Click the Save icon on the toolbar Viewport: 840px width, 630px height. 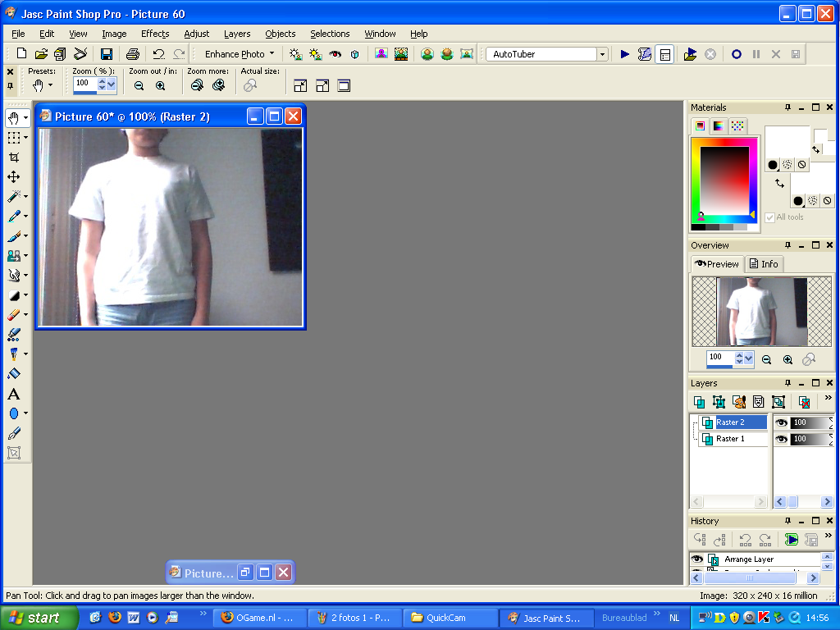(107, 53)
